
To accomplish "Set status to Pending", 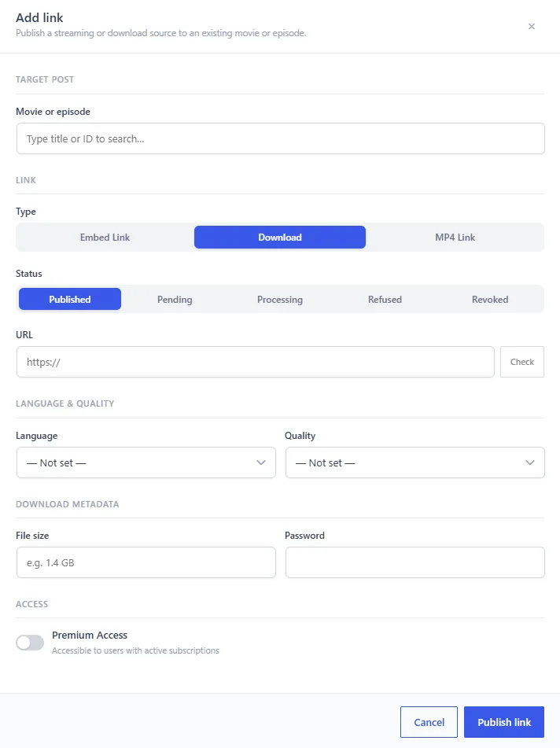I will tap(175, 299).
